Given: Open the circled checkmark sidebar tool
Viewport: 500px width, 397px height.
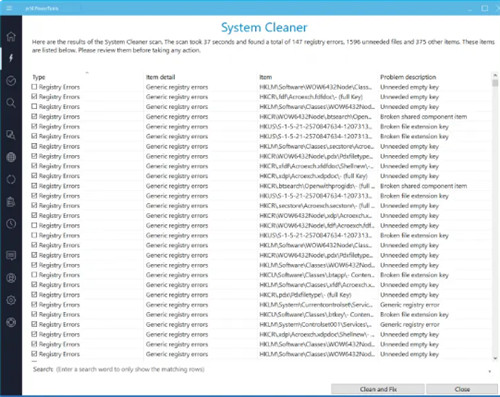Looking at the screenshot, I should pyautogui.click(x=11, y=81).
